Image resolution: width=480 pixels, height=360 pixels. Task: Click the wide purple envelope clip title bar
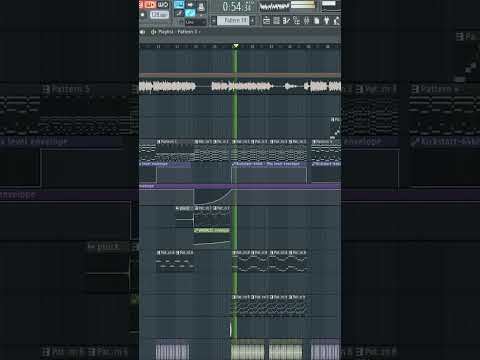pyautogui.click(x=240, y=186)
